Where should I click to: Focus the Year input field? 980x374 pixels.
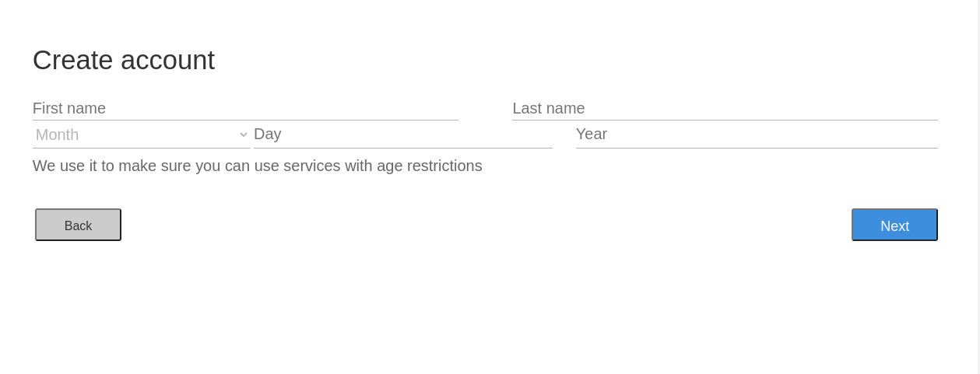[x=756, y=135]
